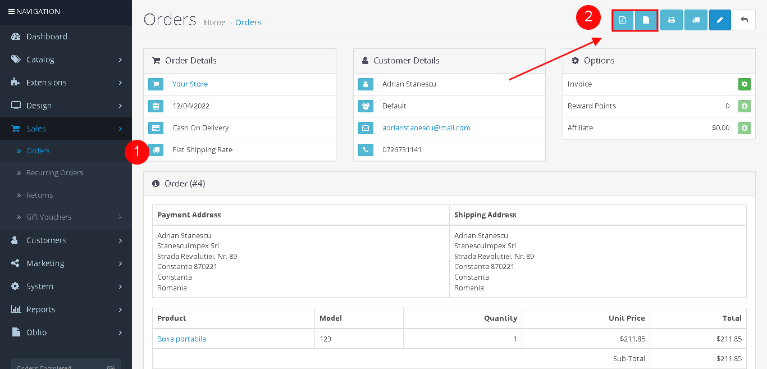This screenshot has width=767, height=369.
Task: Click the Extensions puzzle icon
Action: point(15,83)
